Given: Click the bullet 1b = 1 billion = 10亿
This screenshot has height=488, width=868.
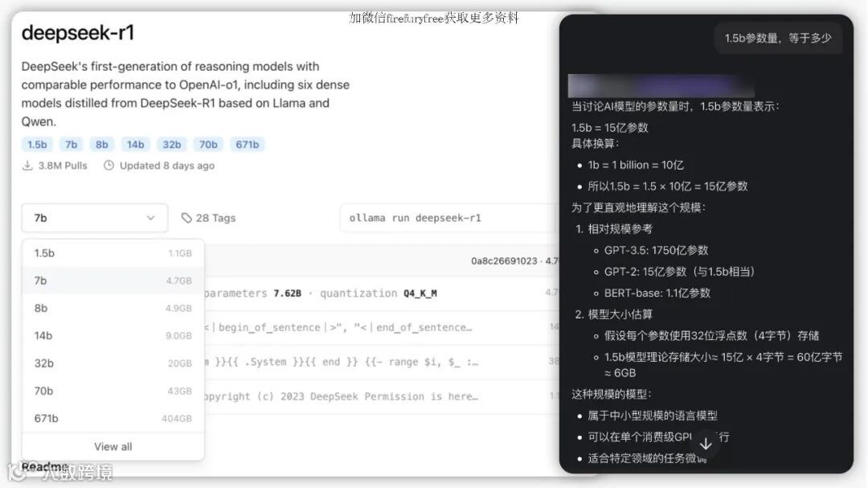Looking at the screenshot, I should tap(636, 165).
